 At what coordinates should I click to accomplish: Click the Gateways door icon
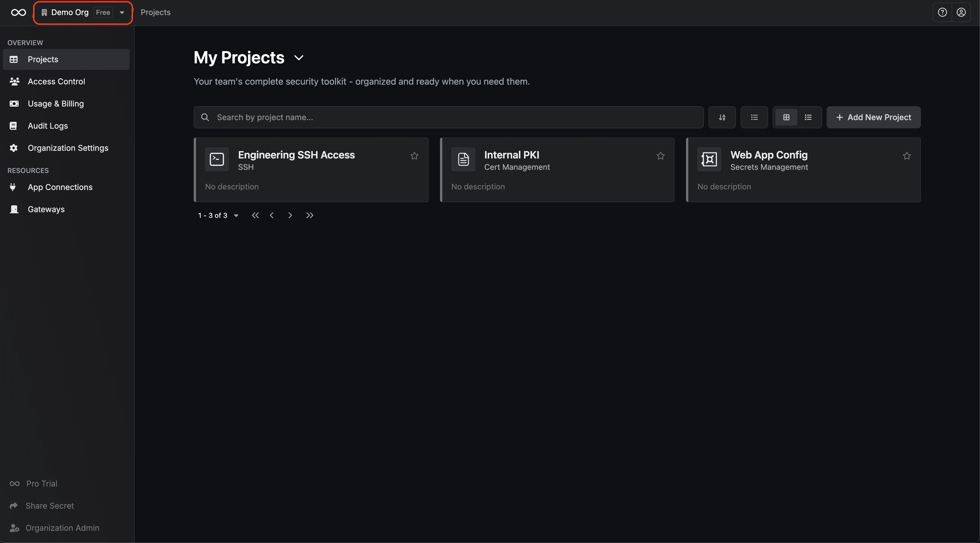click(14, 209)
